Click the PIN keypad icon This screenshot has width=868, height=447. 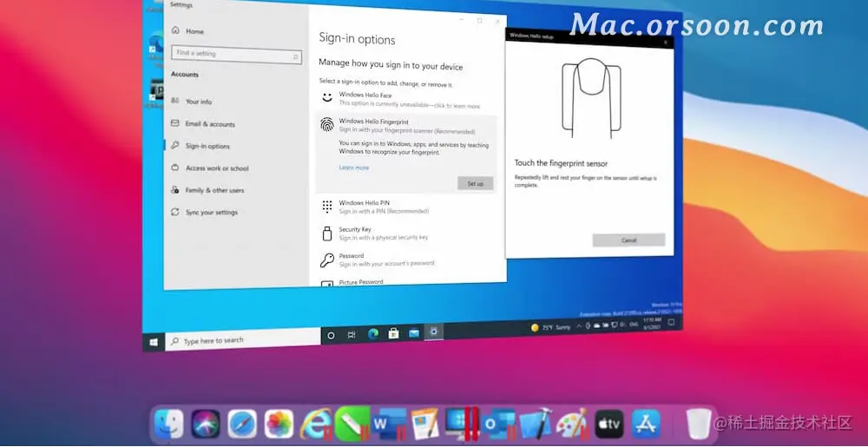[327, 207]
